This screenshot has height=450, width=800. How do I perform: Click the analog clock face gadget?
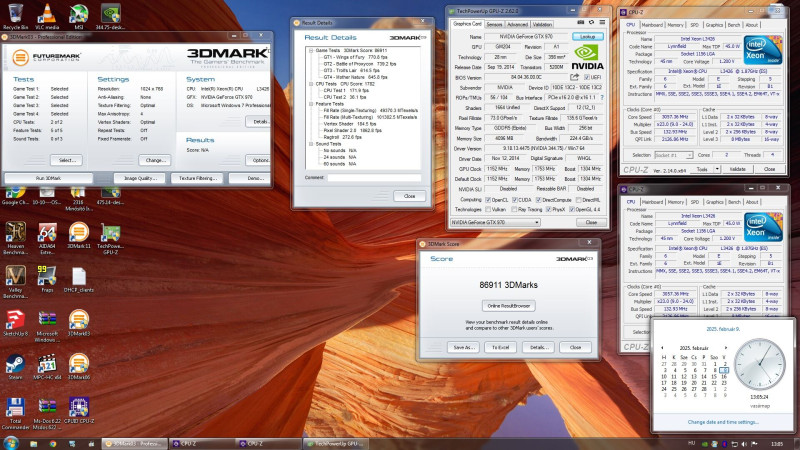[760, 365]
